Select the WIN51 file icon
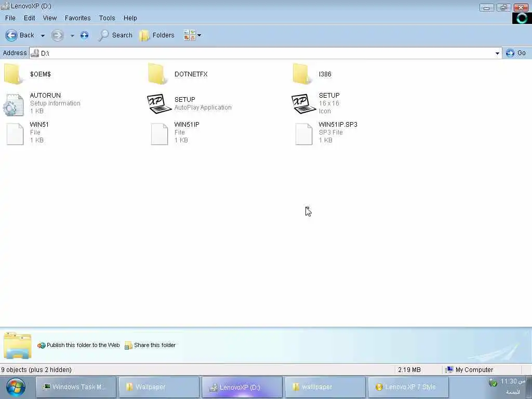Viewport: 532px width, 399px height. point(15,134)
